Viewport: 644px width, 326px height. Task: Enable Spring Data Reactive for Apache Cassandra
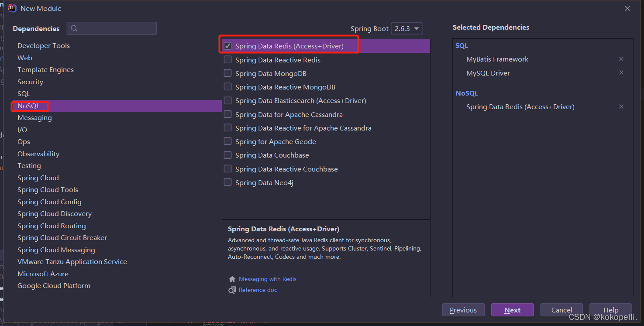pyautogui.click(x=228, y=127)
